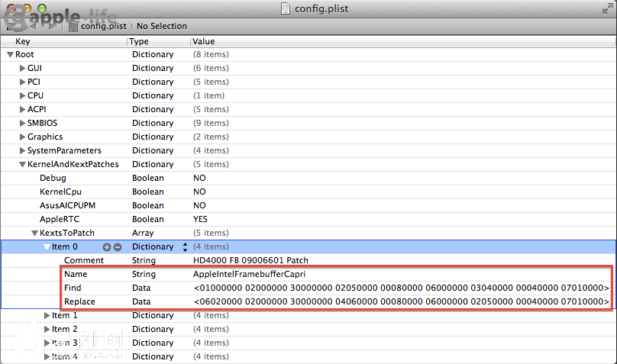
Task: Collapse the KextsToPatch array
Action: tap(34, 234)
